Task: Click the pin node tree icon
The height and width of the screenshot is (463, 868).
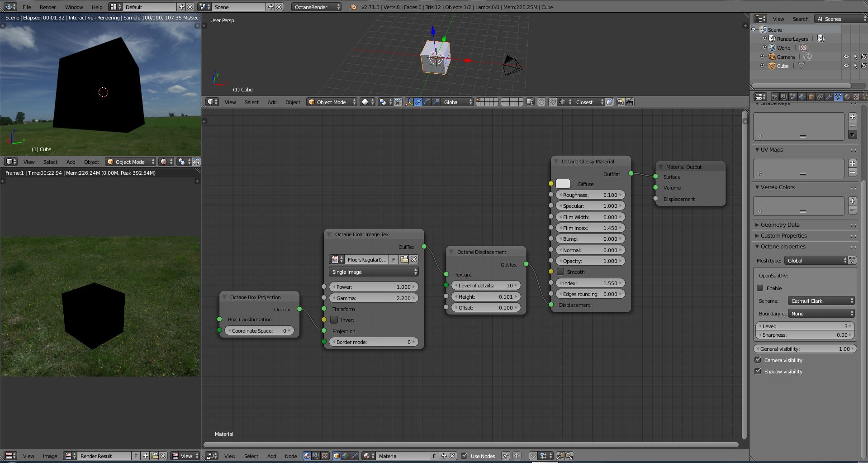Action: click(506, 456)
